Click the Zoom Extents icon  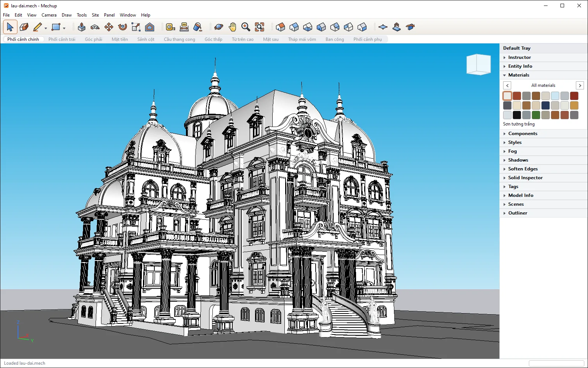(259, 27)
